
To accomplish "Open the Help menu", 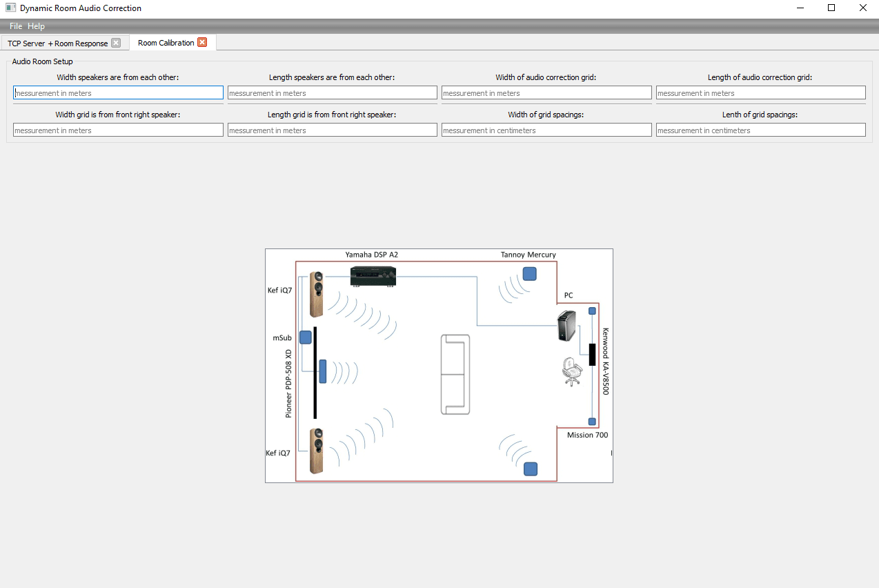I will click(x=36, y=26).
